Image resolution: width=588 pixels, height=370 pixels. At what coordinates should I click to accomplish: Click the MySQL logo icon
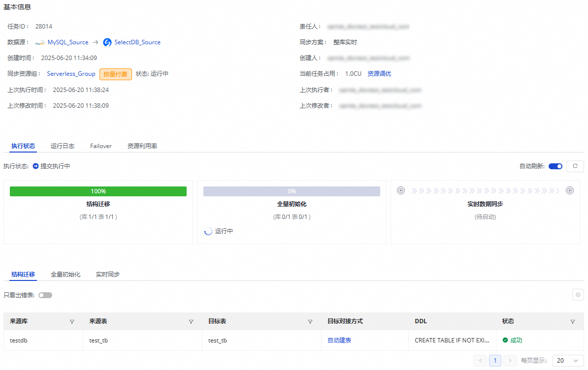[40, 43]
